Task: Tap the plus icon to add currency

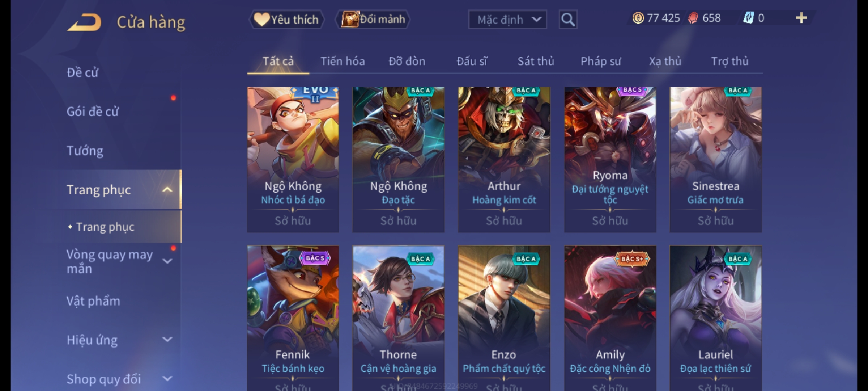Action: (x=801, y=18)
